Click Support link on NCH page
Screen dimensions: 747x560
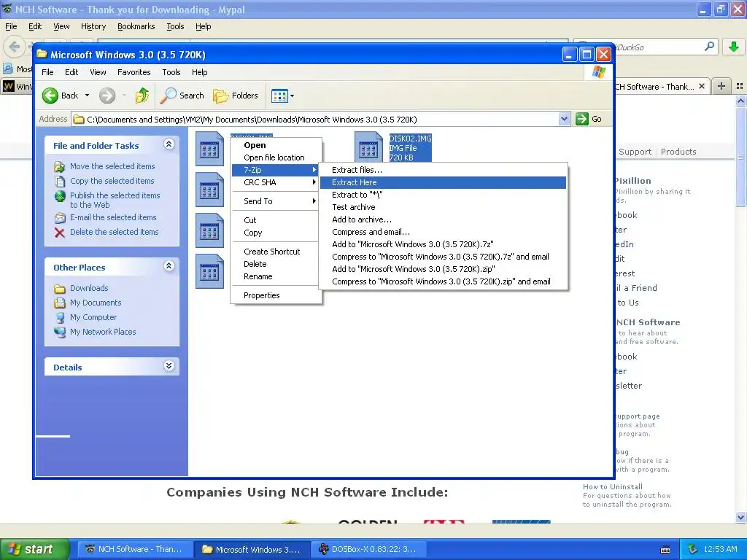[635, 152]
